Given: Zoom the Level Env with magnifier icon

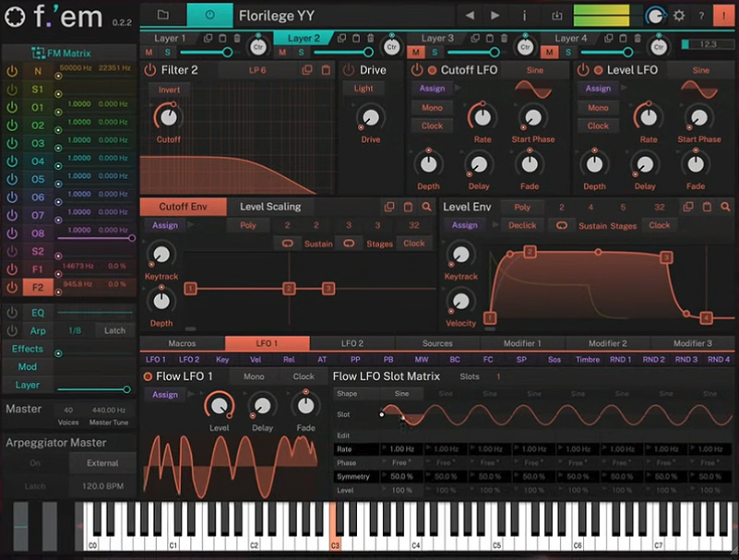Looking at the screenshot, I should pos(725,207).
